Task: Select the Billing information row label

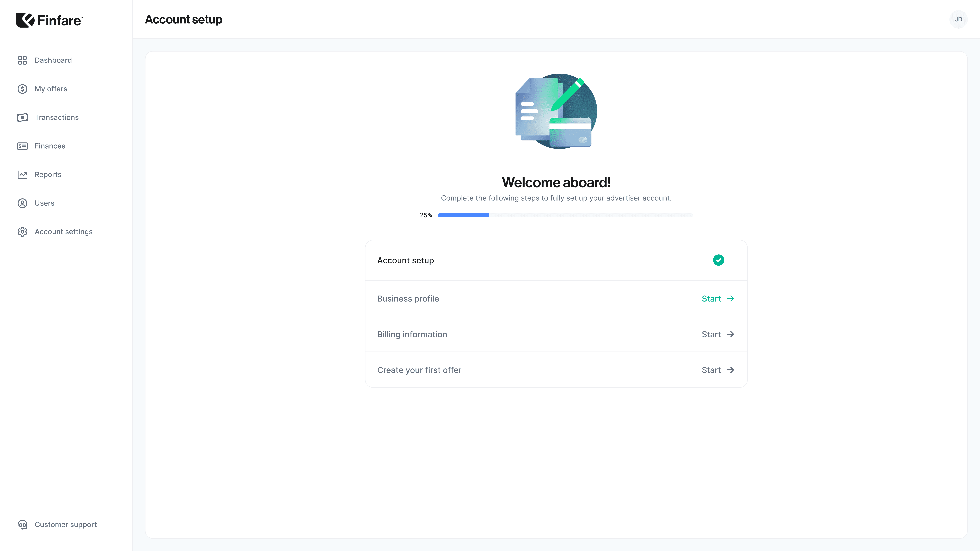Action: (x=412, y=334)
